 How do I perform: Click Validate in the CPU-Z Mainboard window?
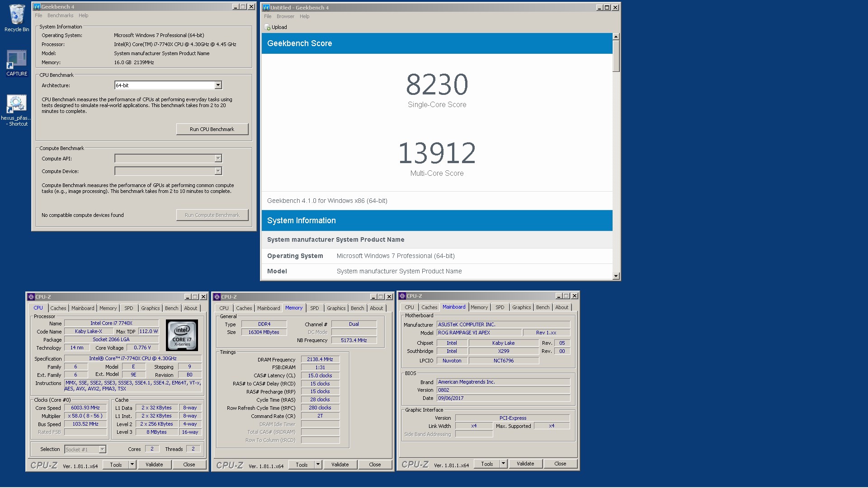click(525, 464)
